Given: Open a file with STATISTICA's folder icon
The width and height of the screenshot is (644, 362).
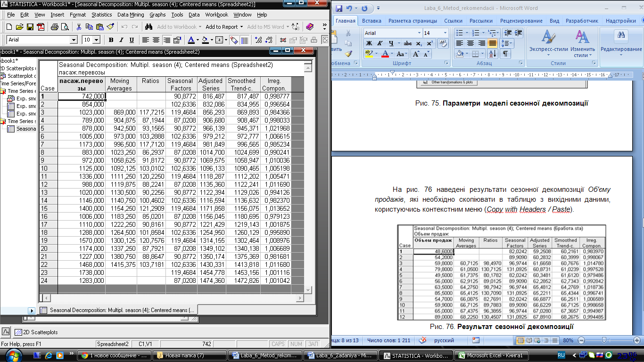Looking at the screenshot, I should pos(19,27).
